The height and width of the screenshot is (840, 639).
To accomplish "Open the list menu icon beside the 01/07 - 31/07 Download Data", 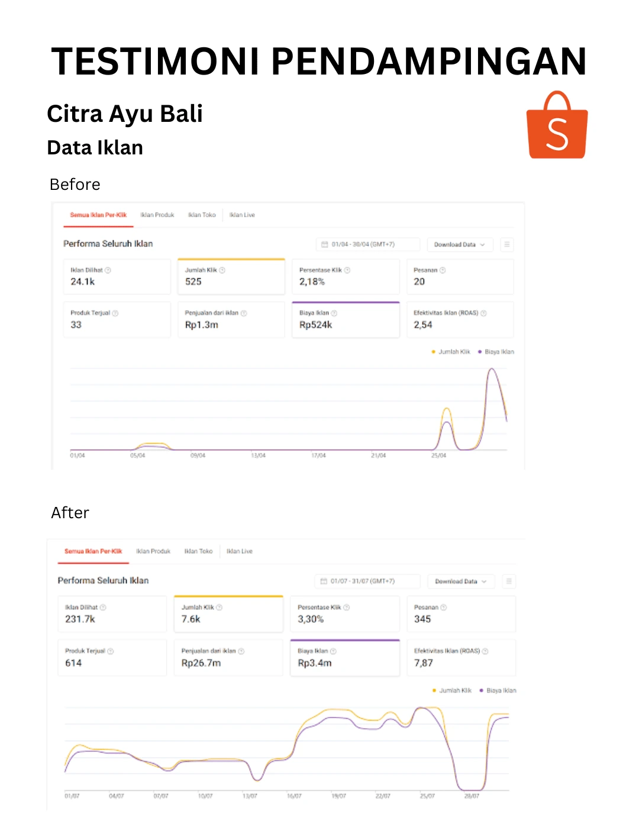I will pos(508,581).
